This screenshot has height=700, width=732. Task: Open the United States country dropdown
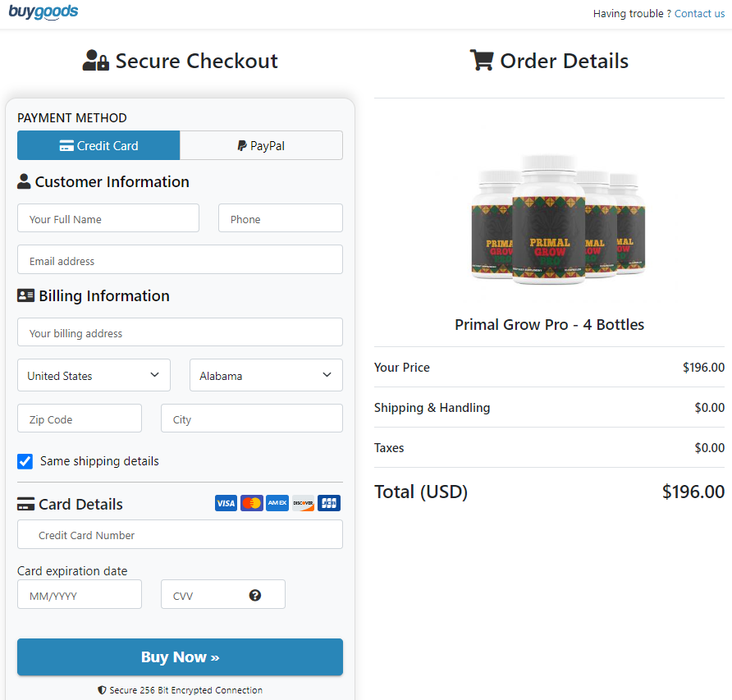[x=93, y=375]
